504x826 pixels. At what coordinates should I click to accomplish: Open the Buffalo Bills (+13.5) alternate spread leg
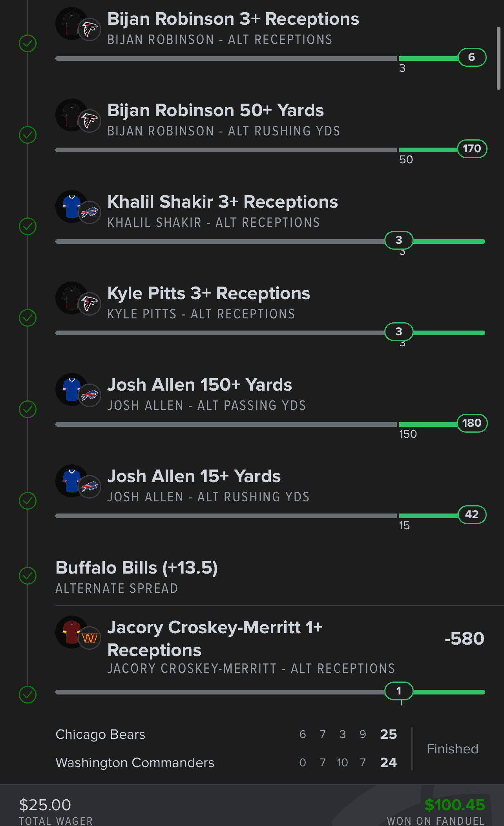[x=137, y=568]
